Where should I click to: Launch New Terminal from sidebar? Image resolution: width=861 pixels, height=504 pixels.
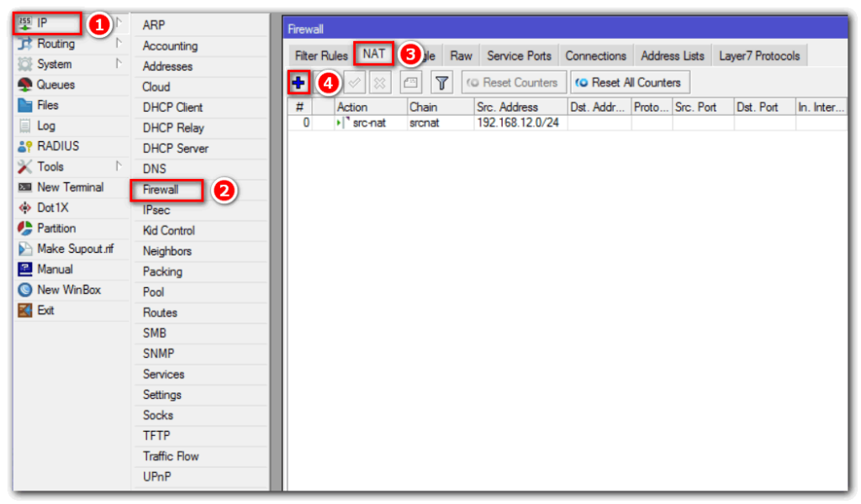click(70, 187)
